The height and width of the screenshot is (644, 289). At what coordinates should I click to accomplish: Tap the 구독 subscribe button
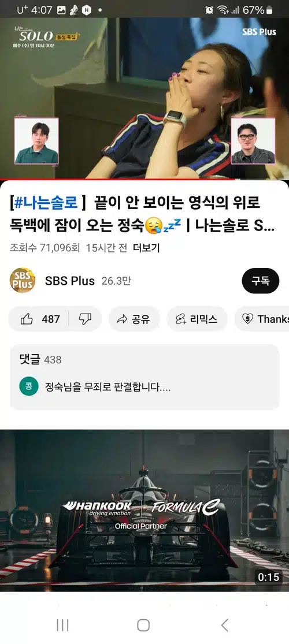click(261, 281)
